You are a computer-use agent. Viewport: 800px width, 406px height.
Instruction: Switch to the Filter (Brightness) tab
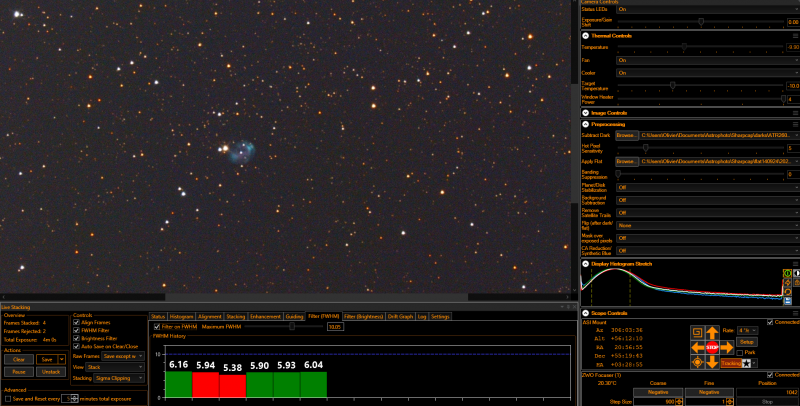pos(363,317)
